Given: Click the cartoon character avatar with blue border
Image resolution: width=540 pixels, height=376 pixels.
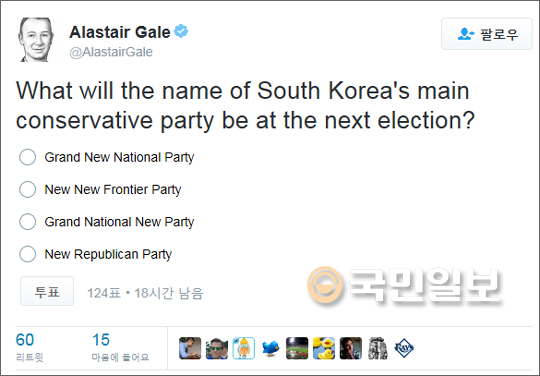Looking at the screenshot, I should [243, 348].
